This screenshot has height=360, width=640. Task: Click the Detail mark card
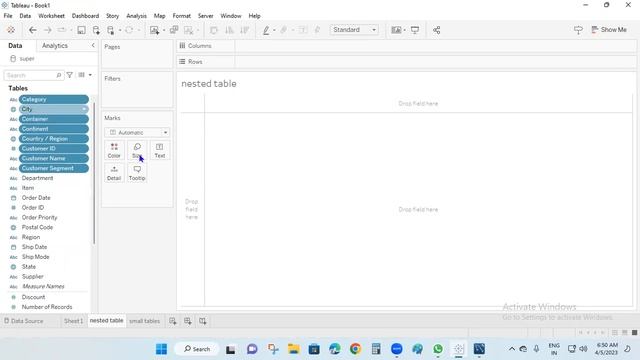point(114,173)
